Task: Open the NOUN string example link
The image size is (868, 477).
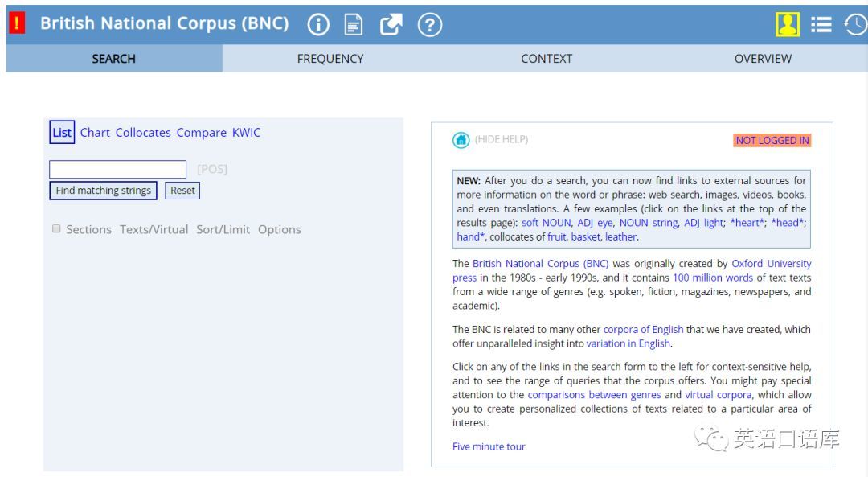Action: 649,223
